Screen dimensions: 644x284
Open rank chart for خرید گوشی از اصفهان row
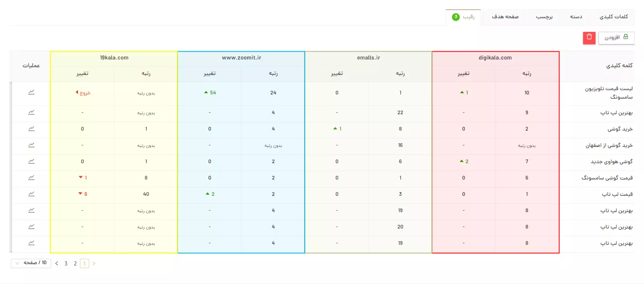[31, 145]
